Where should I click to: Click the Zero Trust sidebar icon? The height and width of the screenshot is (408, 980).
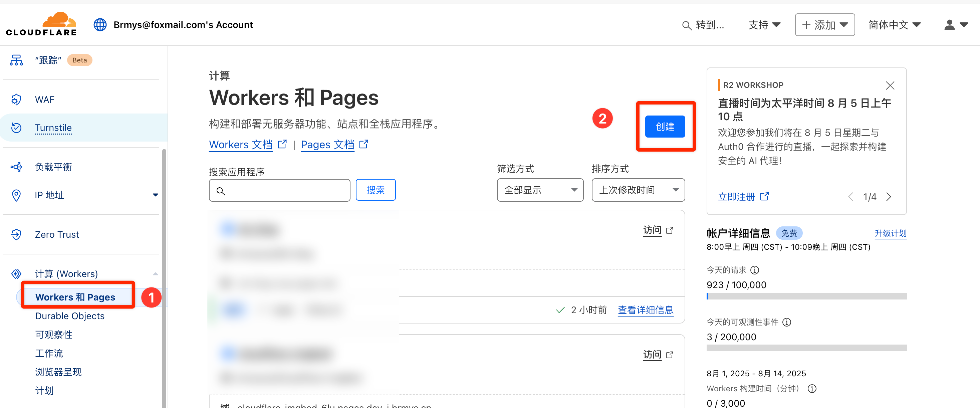coord(16,234)
